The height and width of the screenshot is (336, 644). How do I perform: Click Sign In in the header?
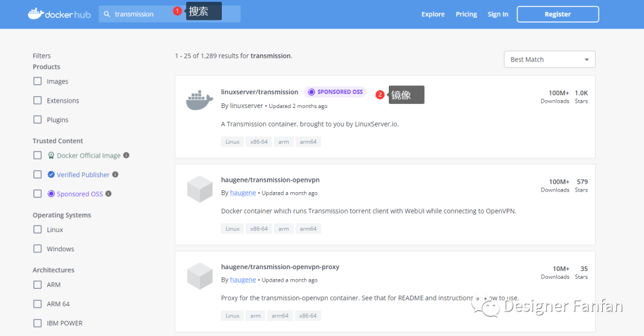[498, 14]
